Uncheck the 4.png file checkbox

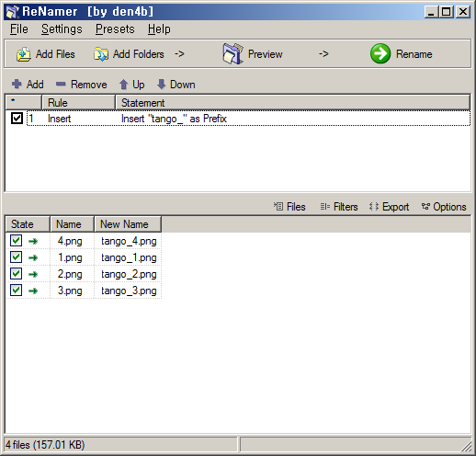(16, 241)
